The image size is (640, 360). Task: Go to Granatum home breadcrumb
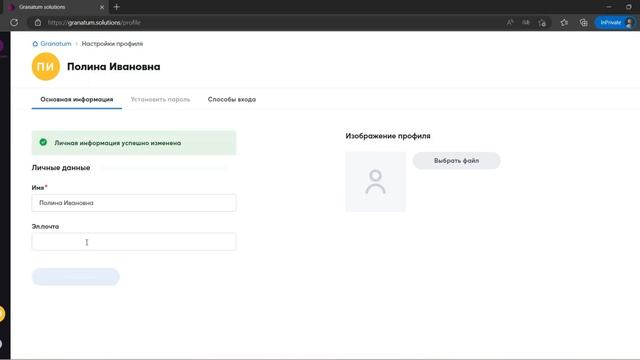[56, 44]
